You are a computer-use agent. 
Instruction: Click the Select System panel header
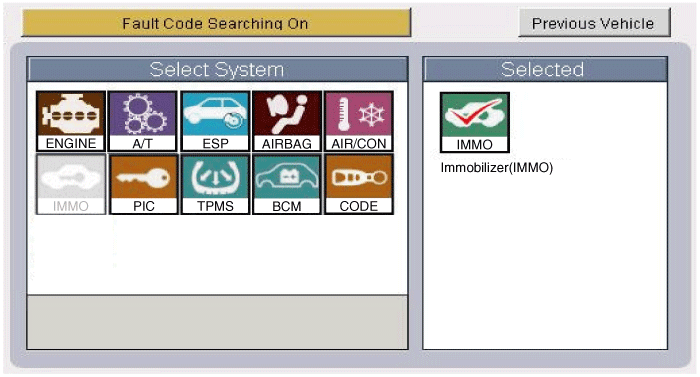point(217,69)
